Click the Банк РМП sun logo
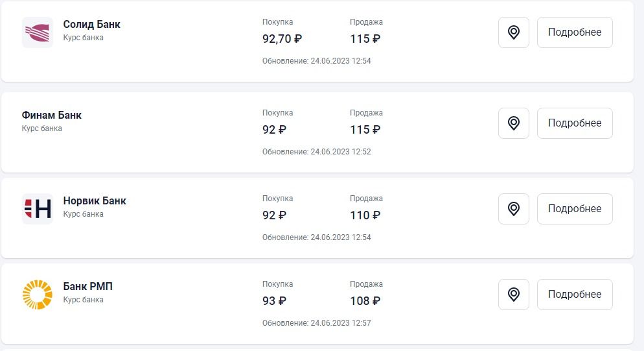Image resolution: width=644 pixels, height=351 pixels. (x=38, y=295)
